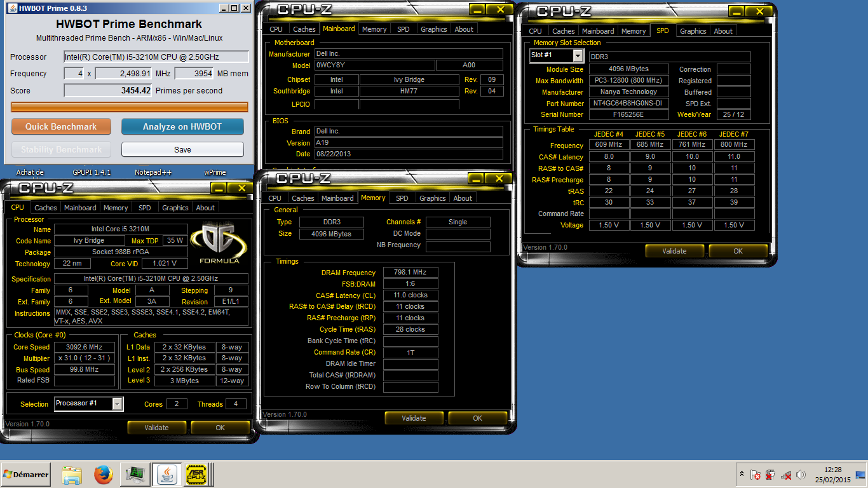Viewport: 868px width, 488px height.
Task: Launch Firefox from the taskbar
Action: tap(103, 475)
